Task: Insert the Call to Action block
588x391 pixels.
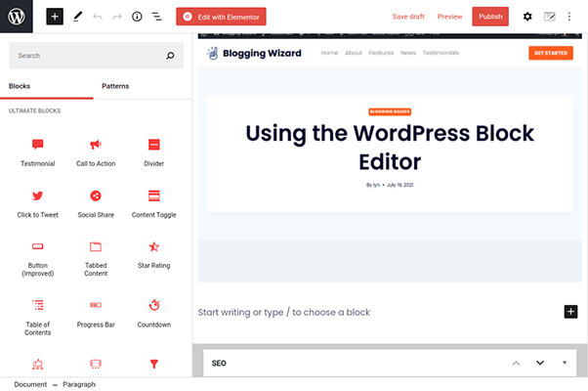Action: (x=96, y=152)
